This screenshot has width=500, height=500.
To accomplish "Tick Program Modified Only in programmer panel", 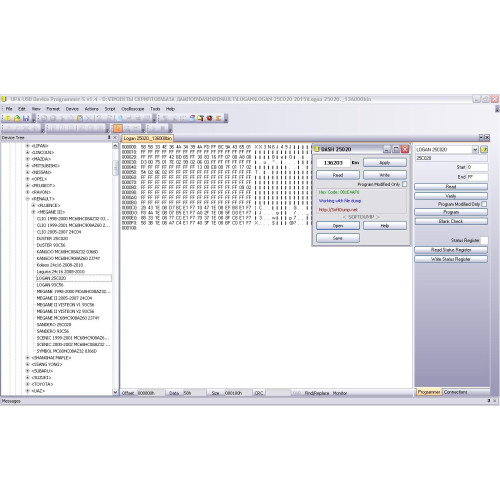I will [484, 204].
